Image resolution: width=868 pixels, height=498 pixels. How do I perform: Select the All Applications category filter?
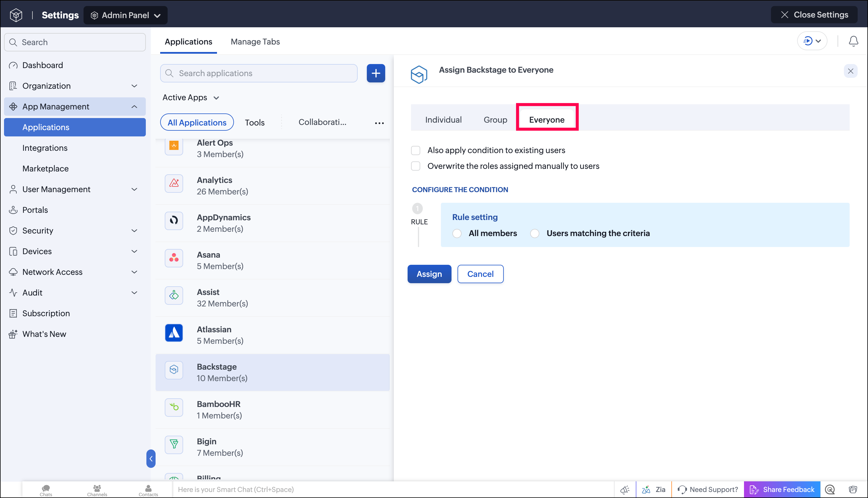tap(197, 122)
